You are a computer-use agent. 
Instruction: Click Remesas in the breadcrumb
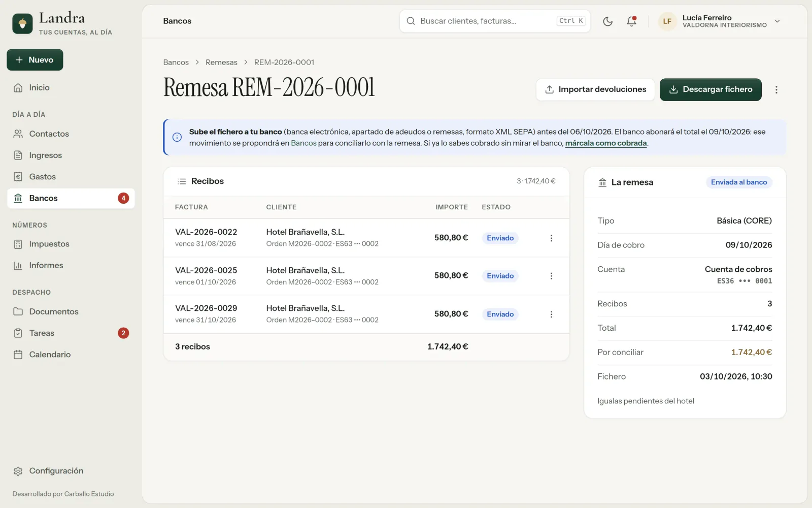pos(221,62)
